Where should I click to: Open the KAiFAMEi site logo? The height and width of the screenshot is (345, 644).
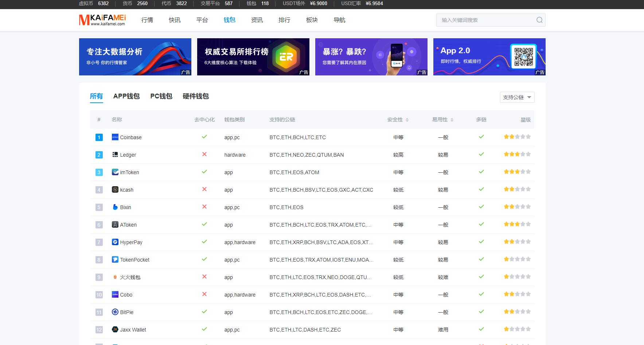click(102, 20)
